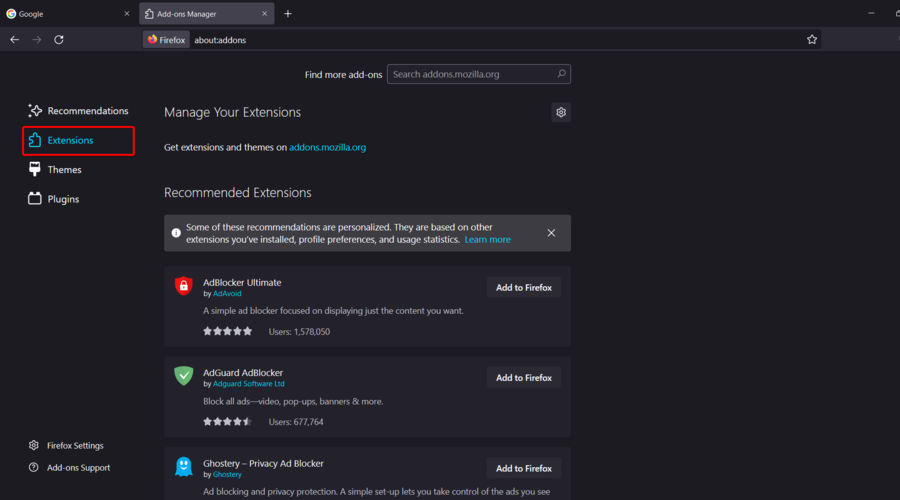Click the Firefox identity badge in address bar
Screen dimensions: 900x500
166,40
